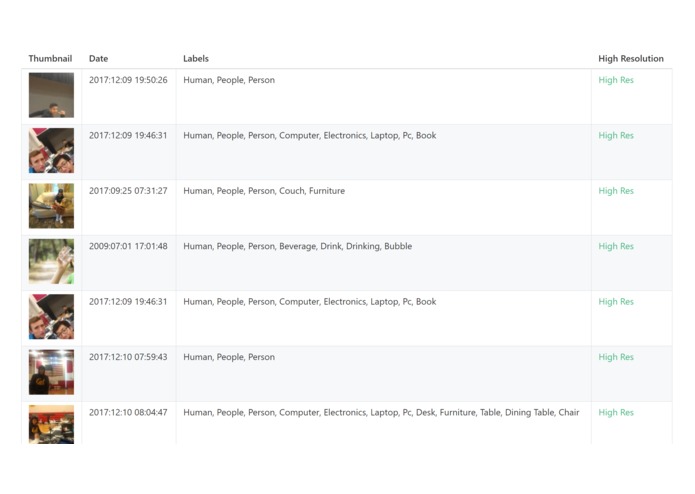The width and height of the screenshot is (695, 494).
Task: Open High Res link for the Dining Table row
Action: click(616, 412)
